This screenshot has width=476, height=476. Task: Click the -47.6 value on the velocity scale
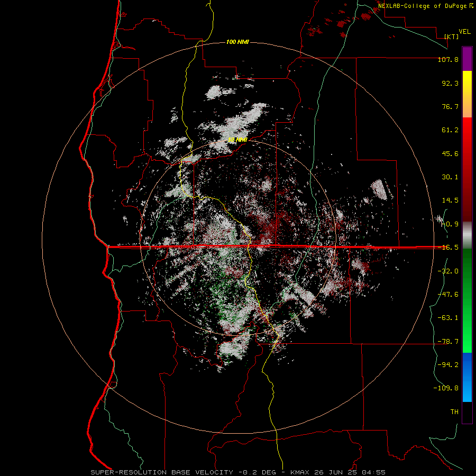point(448,295)
